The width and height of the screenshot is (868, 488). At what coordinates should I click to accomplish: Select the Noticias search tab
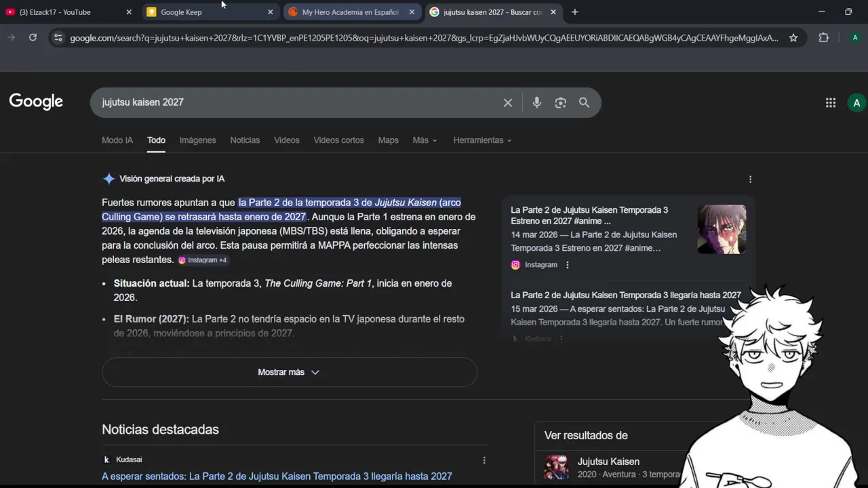pyautogui.click(x=245, y=140)
